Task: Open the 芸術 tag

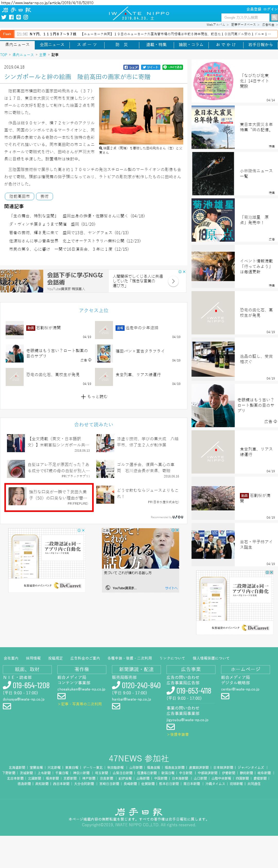Action: [x=45, y=196]
